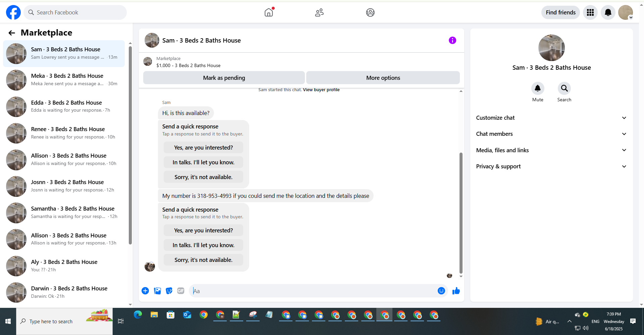Click the Facebook logo icon
644x335 pixels.
(13, 12)
